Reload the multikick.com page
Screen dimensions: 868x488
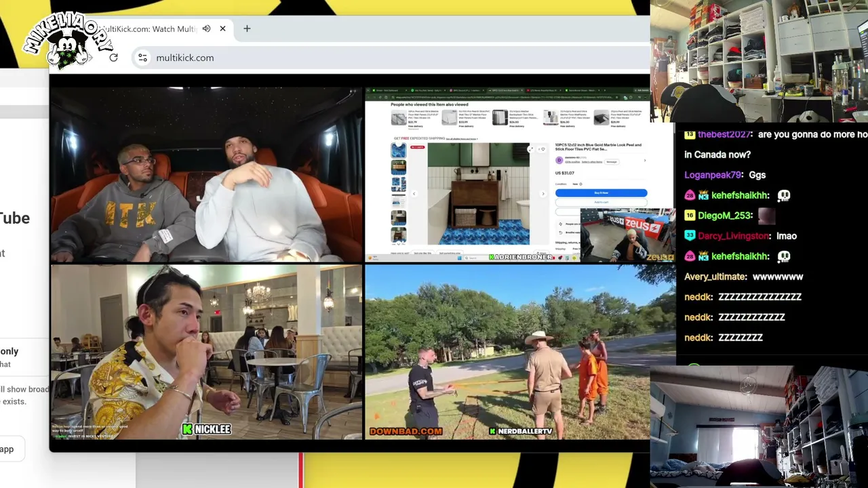tap(113, 58)
